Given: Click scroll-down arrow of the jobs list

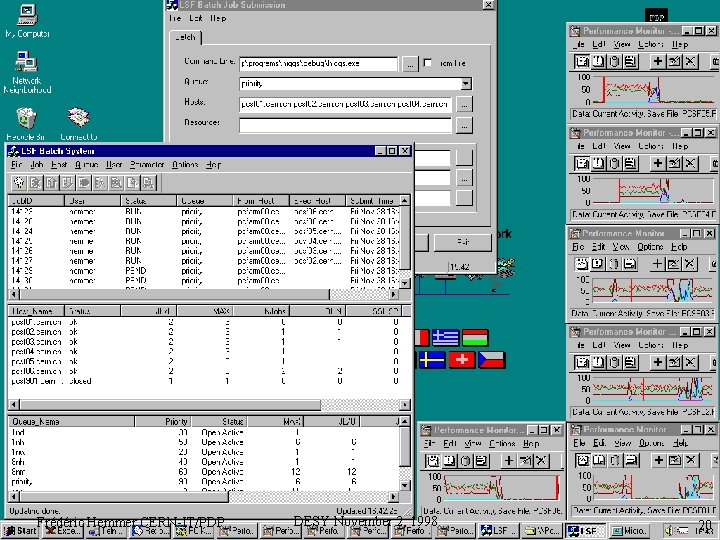Looking at the screenshot, I should click(x=405, y=283).
